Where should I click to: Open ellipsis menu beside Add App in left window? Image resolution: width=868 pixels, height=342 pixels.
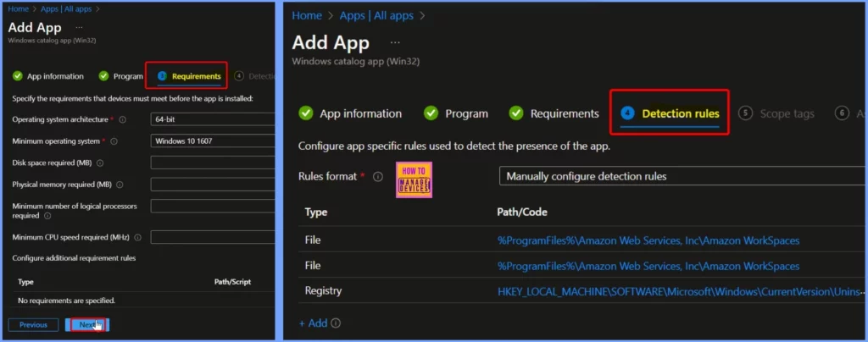(x=79, y=27)
